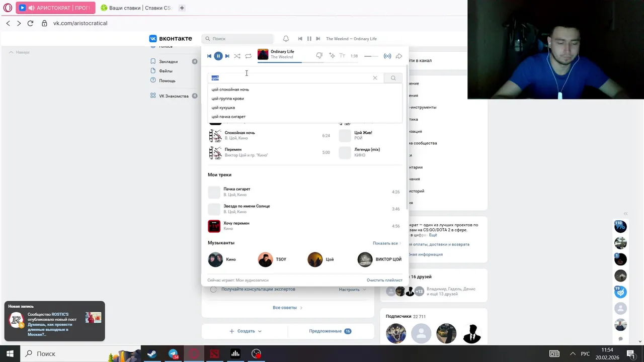644x362 pixels.
Task: Open 'Все советы' link
Action: (x=287, y=308)
